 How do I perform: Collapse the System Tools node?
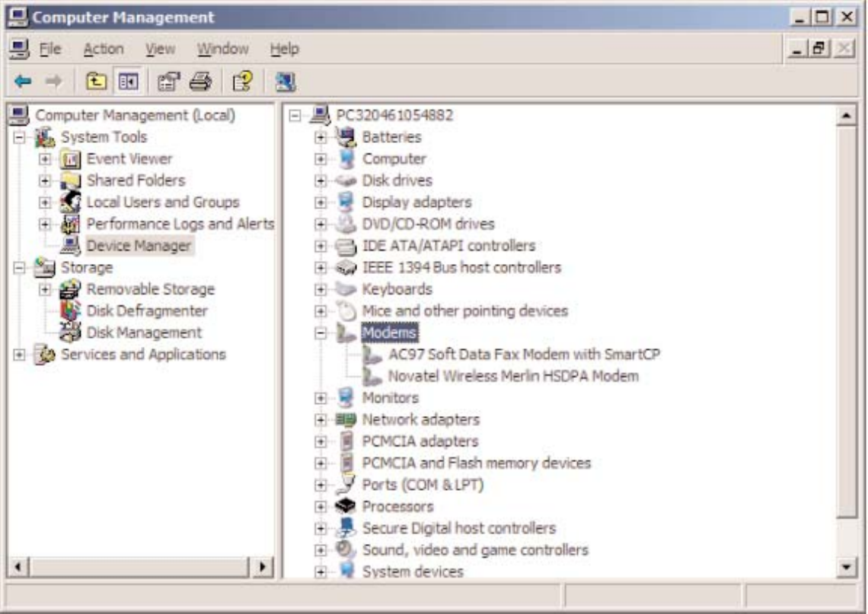[19, 137]
